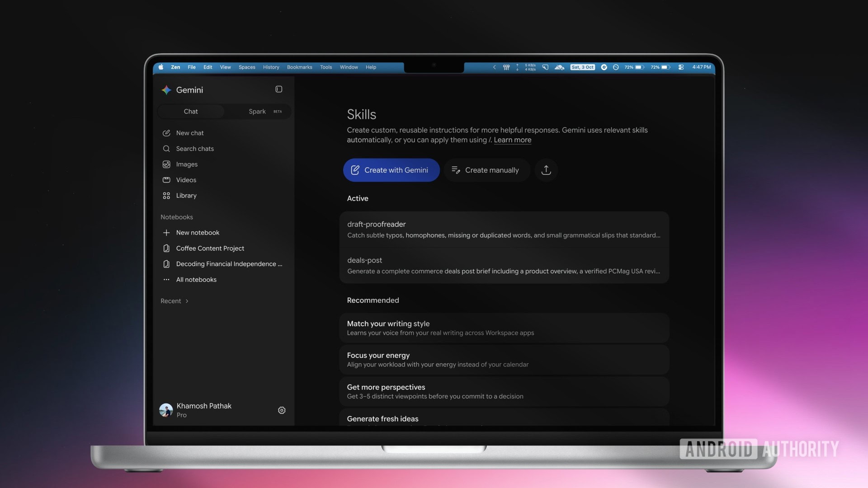Open the deals-post skill

(504, 266)
